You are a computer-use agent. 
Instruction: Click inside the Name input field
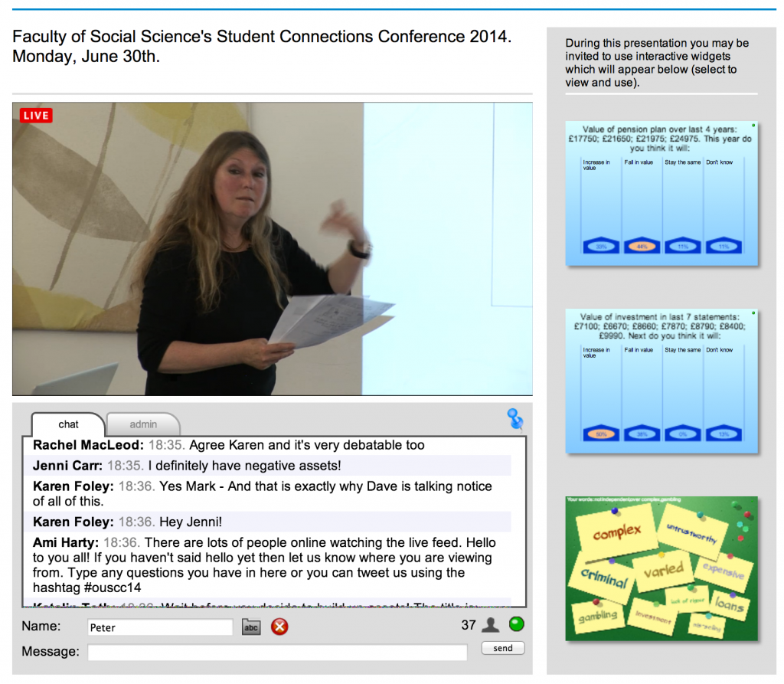(x=161, y=627)
